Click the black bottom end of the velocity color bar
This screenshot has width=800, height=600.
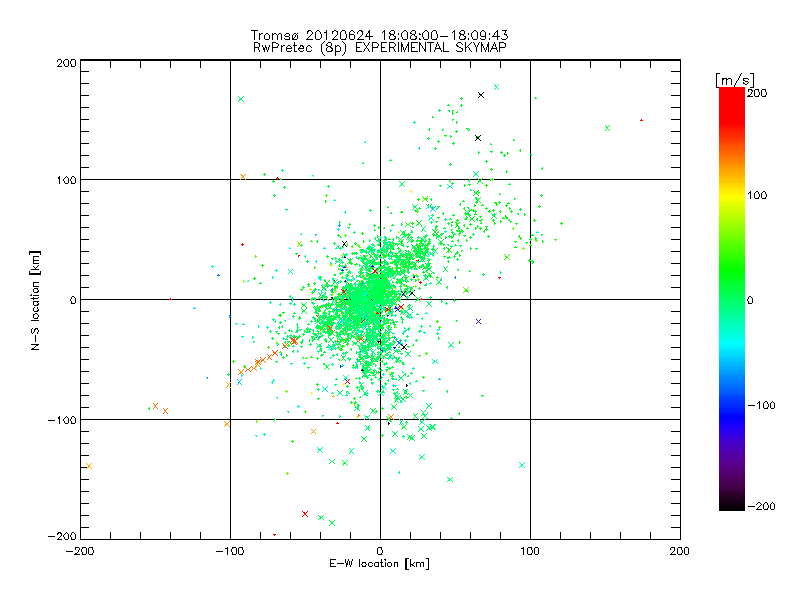pyautogui.click(x=732, y=505)
